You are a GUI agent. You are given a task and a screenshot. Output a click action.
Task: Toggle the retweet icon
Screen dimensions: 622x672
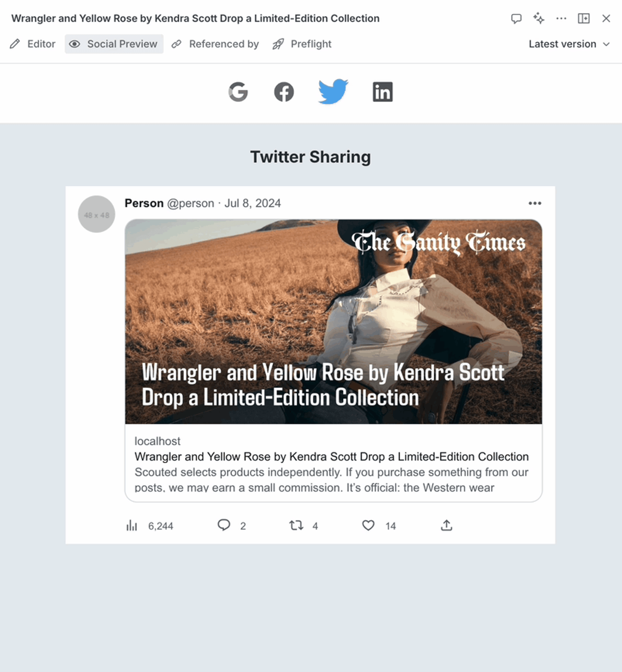(296, 525)
